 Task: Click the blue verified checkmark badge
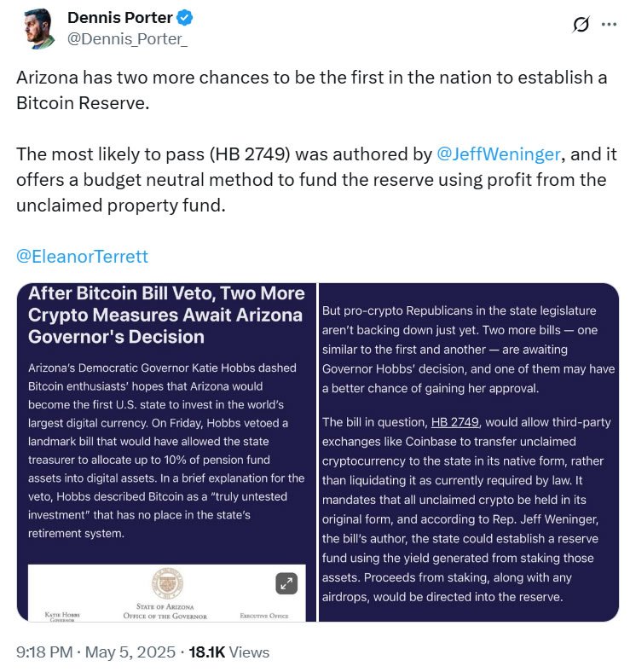pos(182,19)
